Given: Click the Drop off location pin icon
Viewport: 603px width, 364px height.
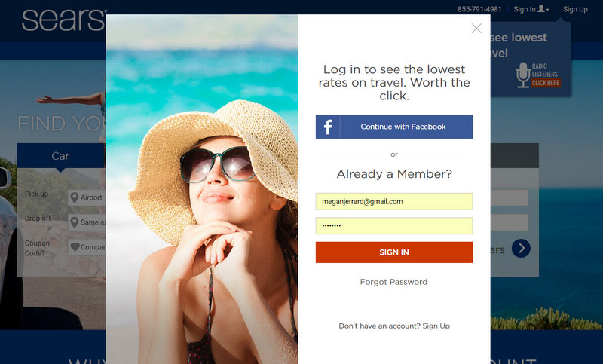Looking at the screenshot, I should 75,222.
